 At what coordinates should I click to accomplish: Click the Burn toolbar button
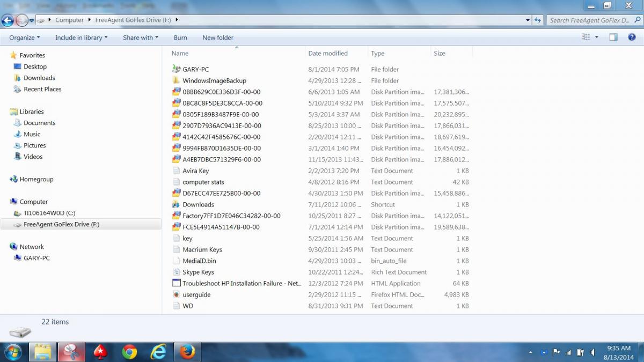(x=180, y=38)
